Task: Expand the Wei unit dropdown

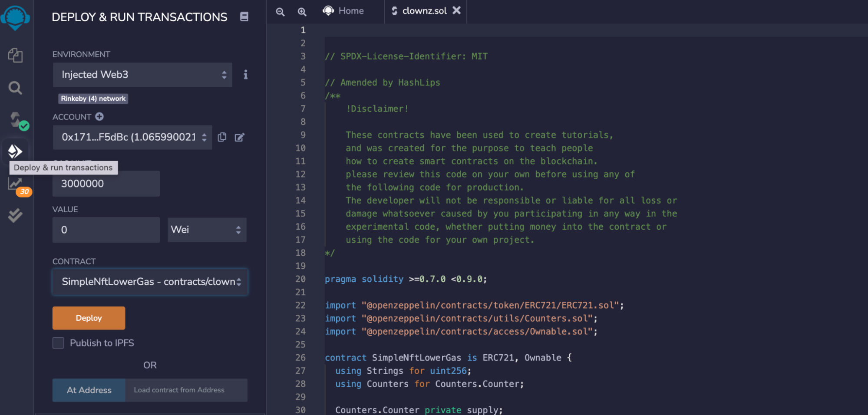Action: [x=207, y=230]
